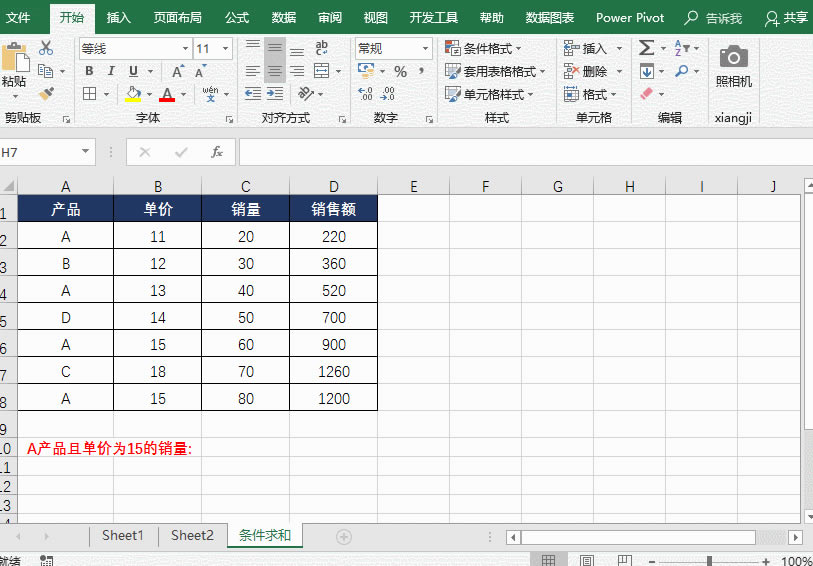This screenshot has width=813, height=566.
Task: Switch to the 插入 ribbon tab
Action: pos(119,18)
